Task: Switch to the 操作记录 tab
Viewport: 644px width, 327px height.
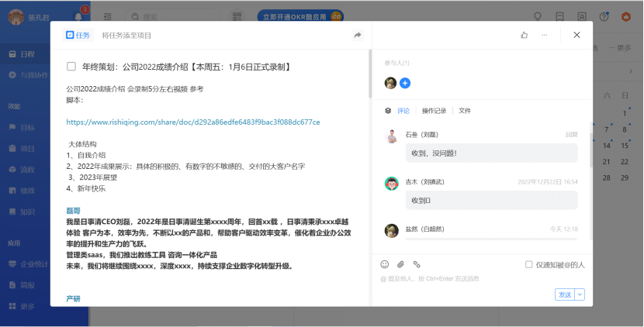Action: 435,111
